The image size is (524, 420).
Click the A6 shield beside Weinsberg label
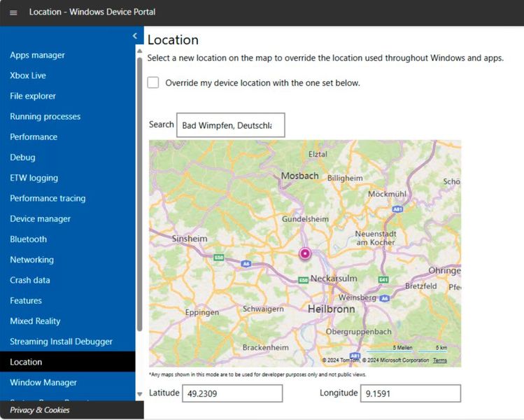(385, 298)
